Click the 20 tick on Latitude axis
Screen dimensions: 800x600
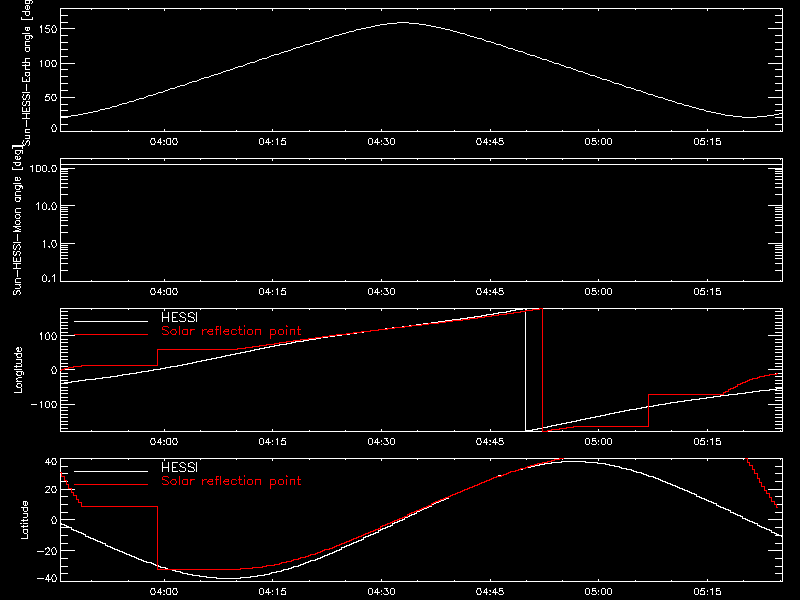coord(51,489)
